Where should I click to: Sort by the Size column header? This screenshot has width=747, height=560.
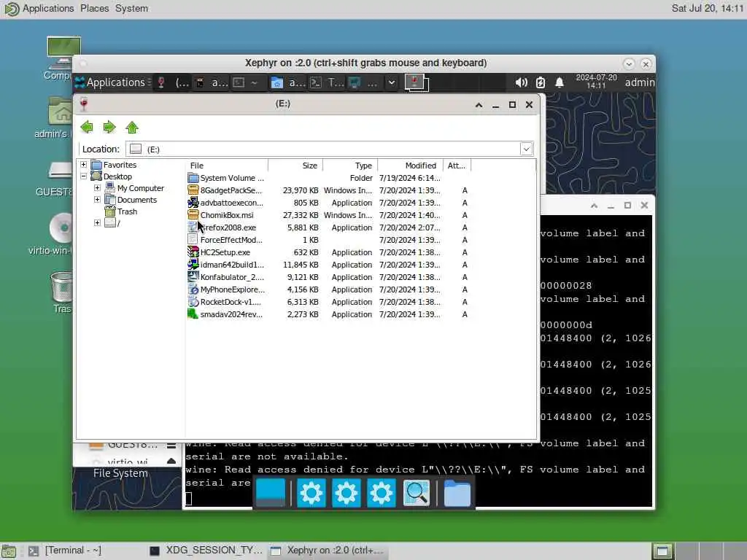295,166
